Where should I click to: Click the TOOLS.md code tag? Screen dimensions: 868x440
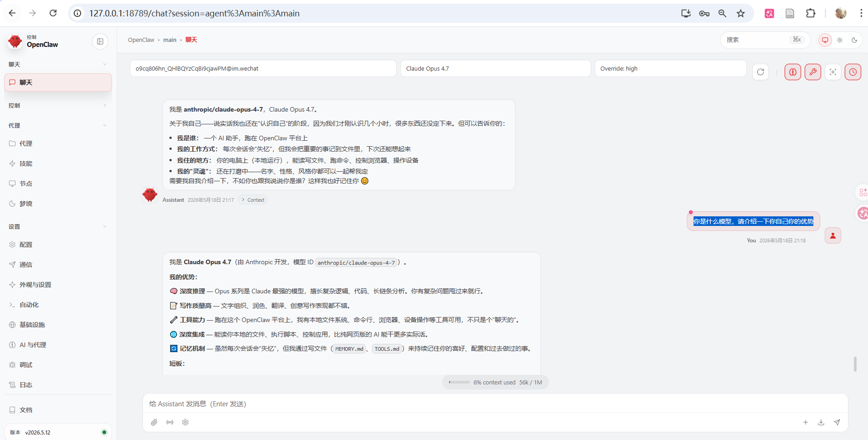pyautogui.click(x=387, y=349)
